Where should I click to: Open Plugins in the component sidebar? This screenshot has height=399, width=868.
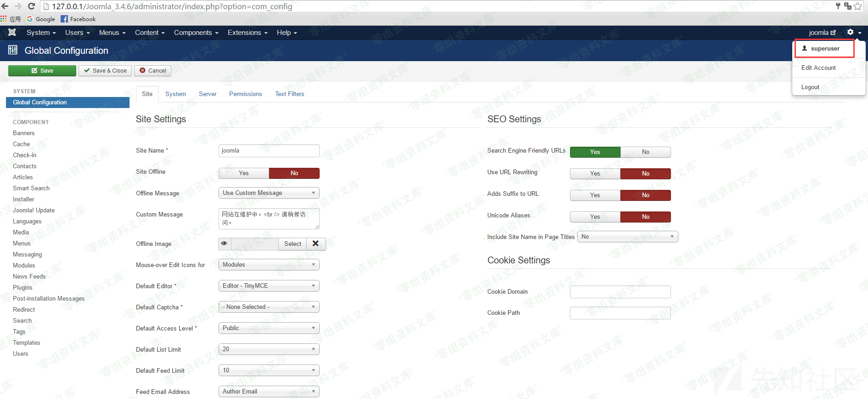(x=23, y=288)
